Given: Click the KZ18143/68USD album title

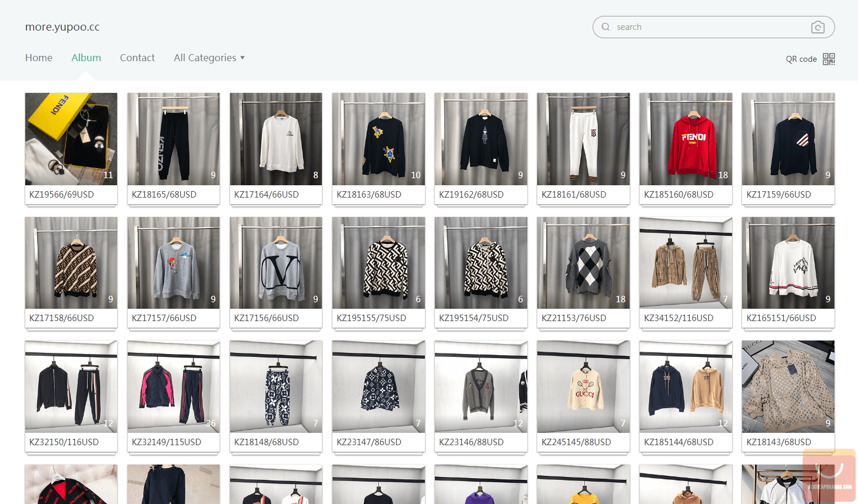Looking at the screenshot, I should point(779,442).
